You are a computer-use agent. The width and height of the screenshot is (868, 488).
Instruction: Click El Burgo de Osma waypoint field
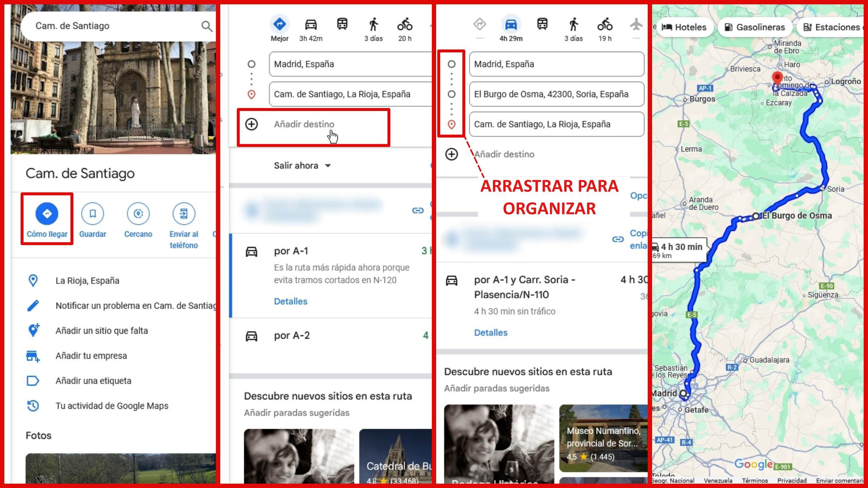click(x=557, y=94)
